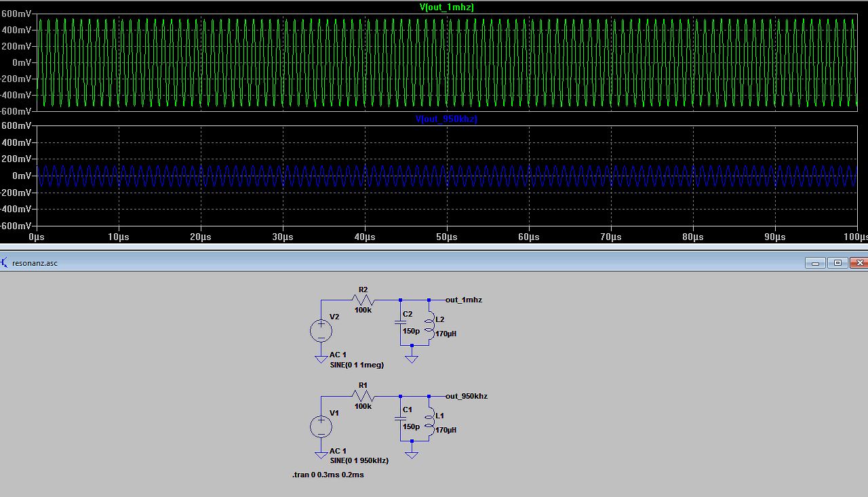Restore the resonanz.asc schematic window size
This screenshot has height=497, width=868.
pyautogui.click(x=837, y=263)
